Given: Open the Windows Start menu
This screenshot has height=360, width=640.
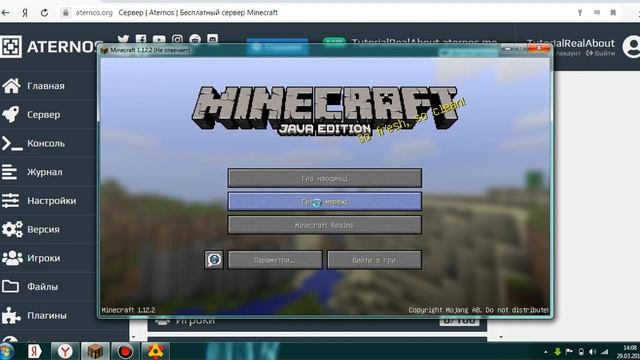Looking at the screenshot, I should [6, 351].
